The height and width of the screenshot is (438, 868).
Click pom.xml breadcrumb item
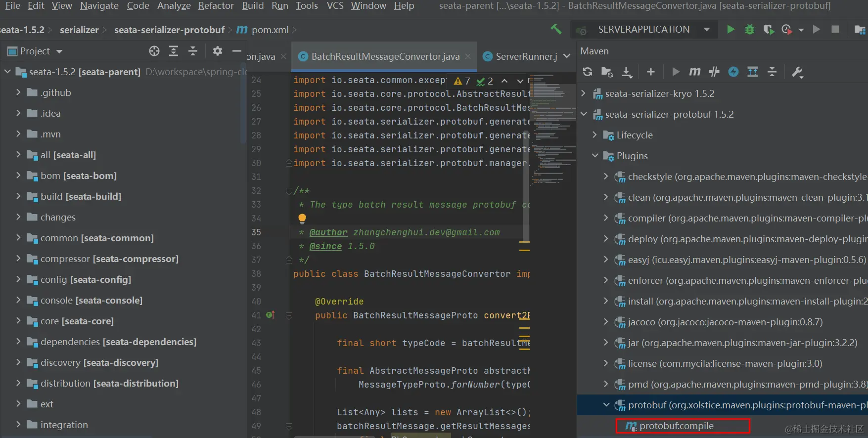(263, 30)
